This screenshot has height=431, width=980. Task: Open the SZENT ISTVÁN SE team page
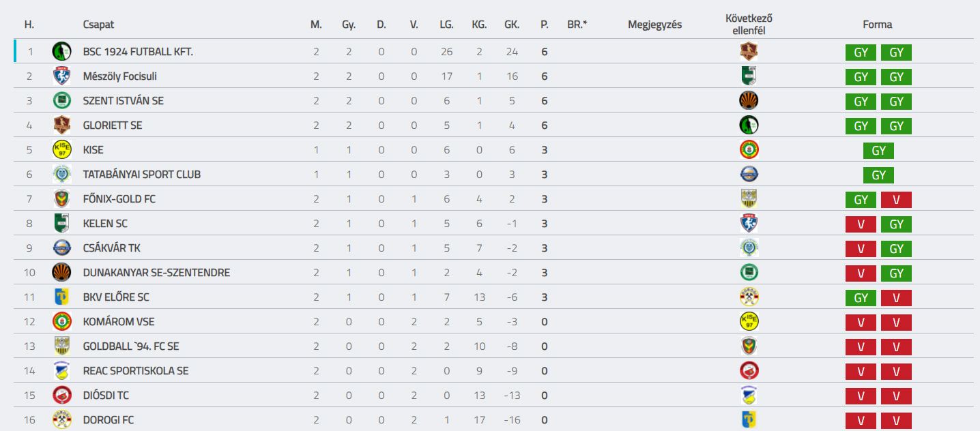[x=124, y=100]
